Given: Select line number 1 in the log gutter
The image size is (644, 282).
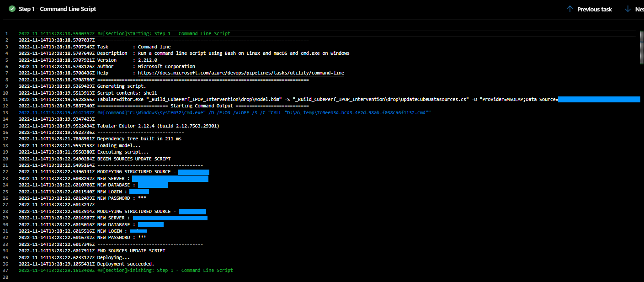Looking at the screenshot, I should 6,33.
